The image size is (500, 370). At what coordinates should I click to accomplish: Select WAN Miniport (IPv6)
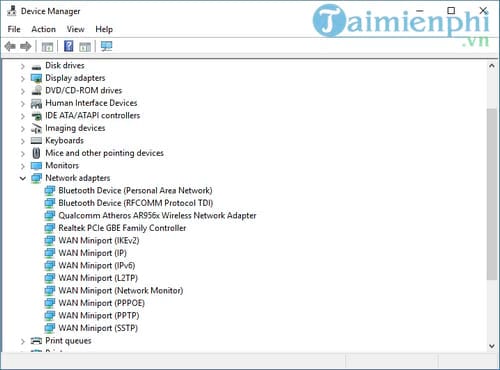[x=97, y=266]
